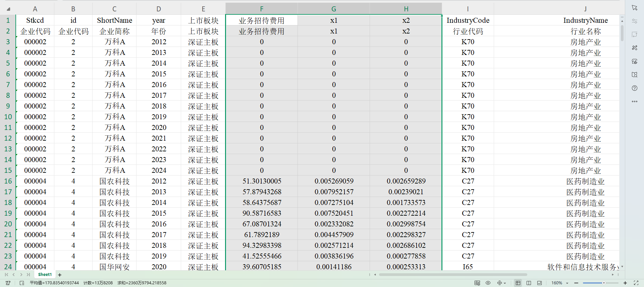
Task: Jump to the first sheet tab
Action: point(6,275)
